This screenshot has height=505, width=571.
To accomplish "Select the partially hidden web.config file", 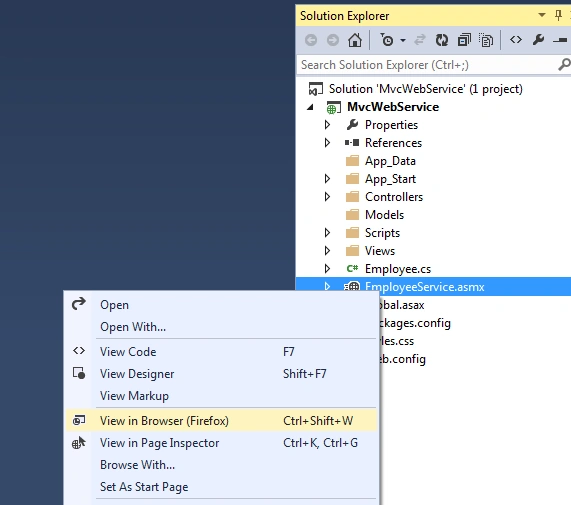I will point(402,359).
